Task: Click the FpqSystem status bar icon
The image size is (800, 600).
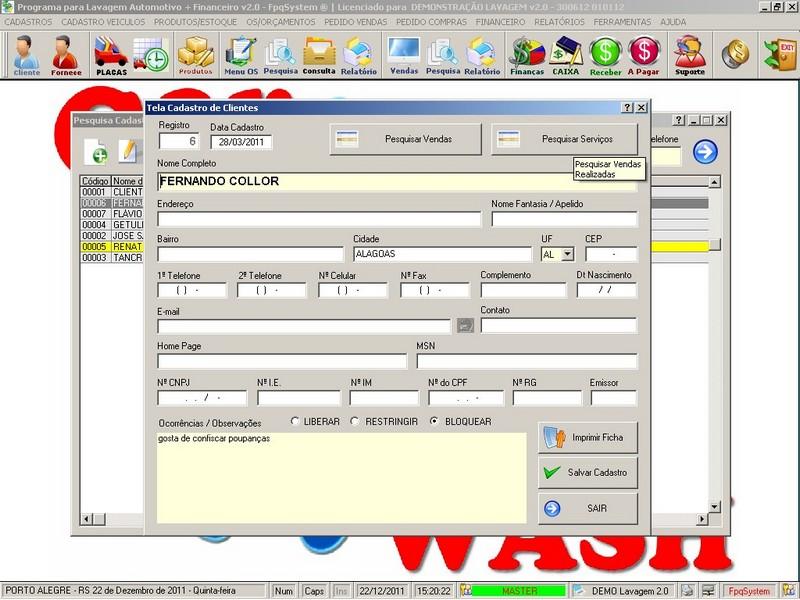Action: point(748,591)
